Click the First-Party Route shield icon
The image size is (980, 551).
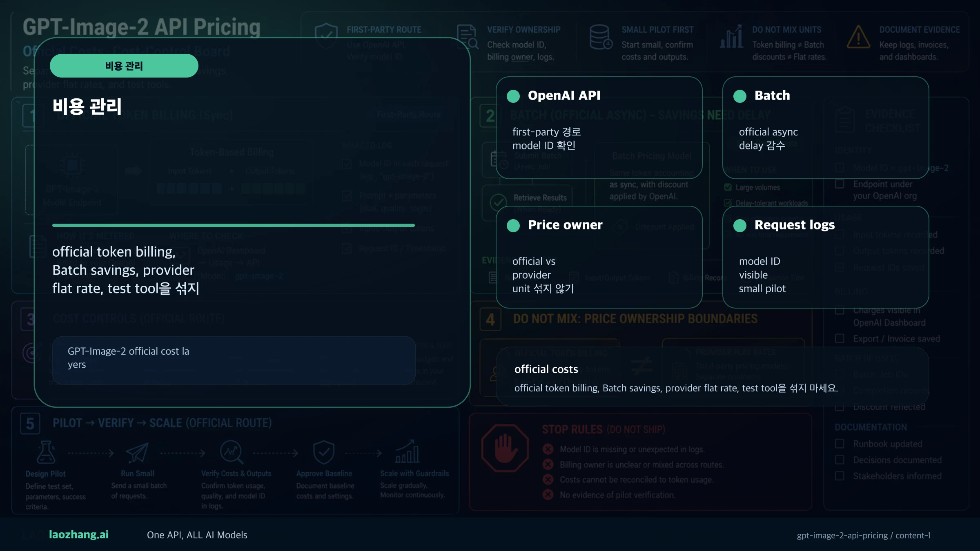point(326,36)
